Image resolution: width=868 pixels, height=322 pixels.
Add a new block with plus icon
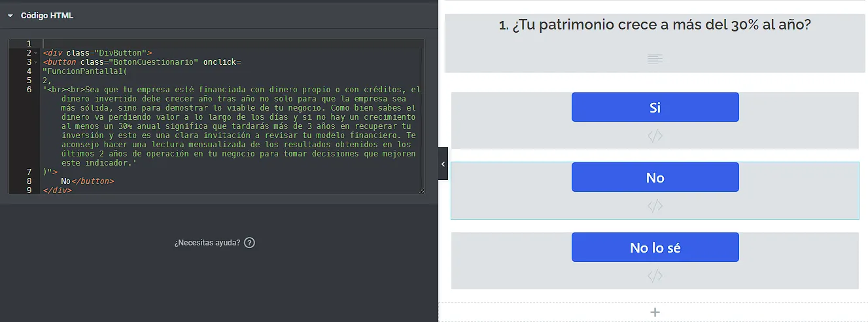pyautogui.click(x=655, y=312)
